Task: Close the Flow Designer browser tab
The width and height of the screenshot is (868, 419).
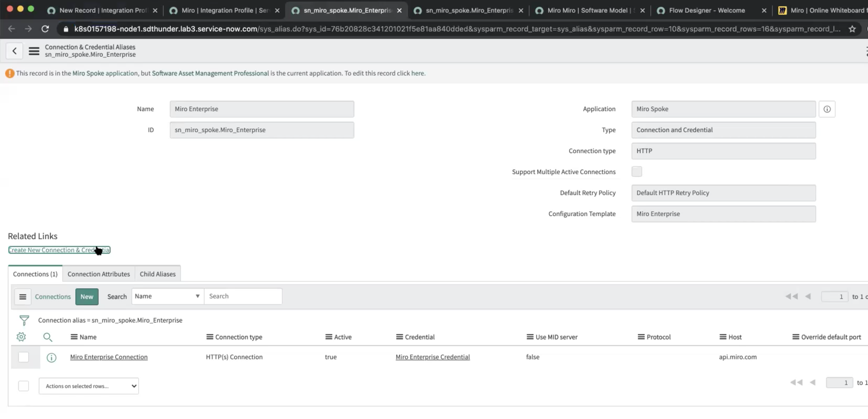Action: pyautogui.click(x=764, y=10)
